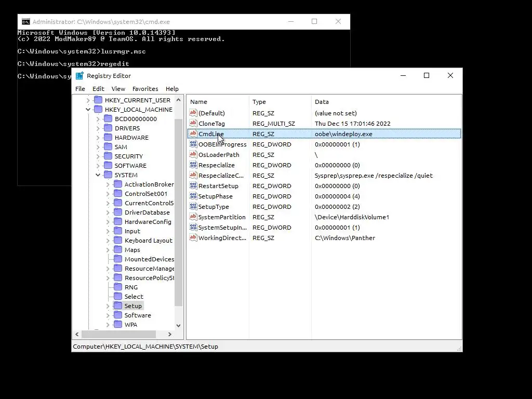Click the Setup folder icon
532x399 pixels.
click(x=118, y=305)
